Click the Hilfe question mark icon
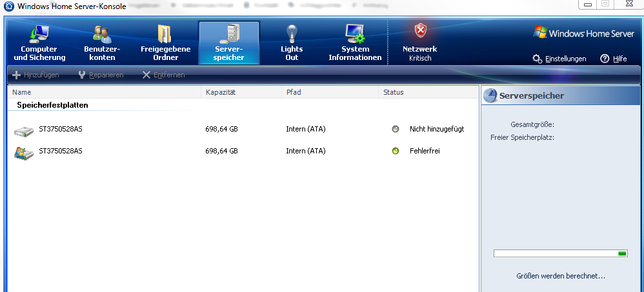This screenshot has width=644, height=292. (x=605, y=59)
